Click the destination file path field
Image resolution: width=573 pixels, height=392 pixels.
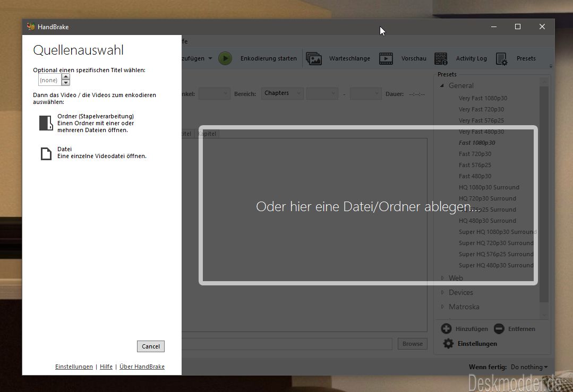click(x=287, y=343)
